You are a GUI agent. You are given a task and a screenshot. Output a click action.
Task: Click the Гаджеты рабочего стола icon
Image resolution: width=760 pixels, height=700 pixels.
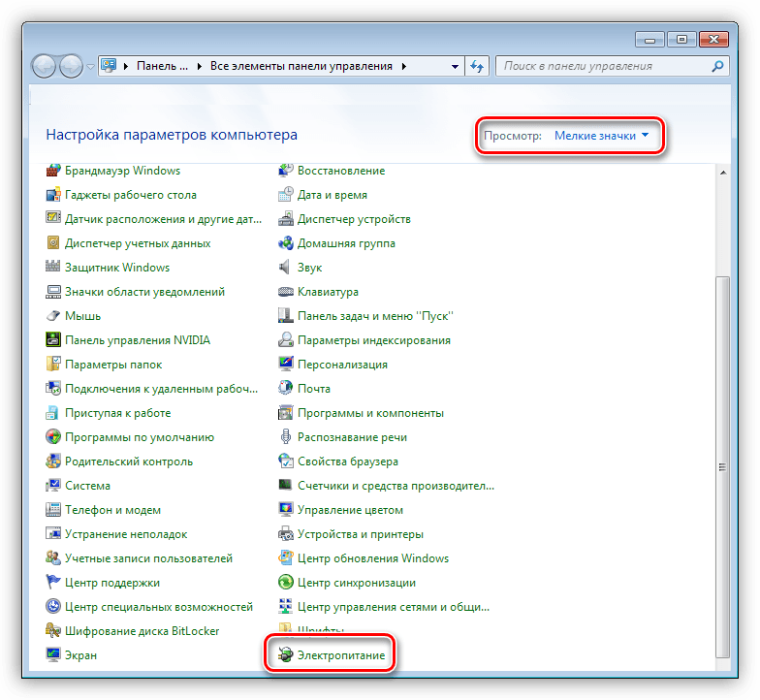tap(52, 195)
